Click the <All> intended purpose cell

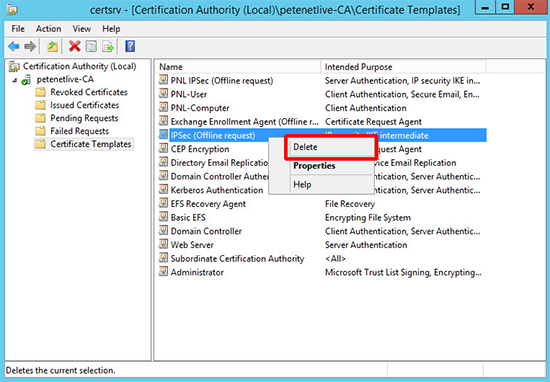click(335, 258)
